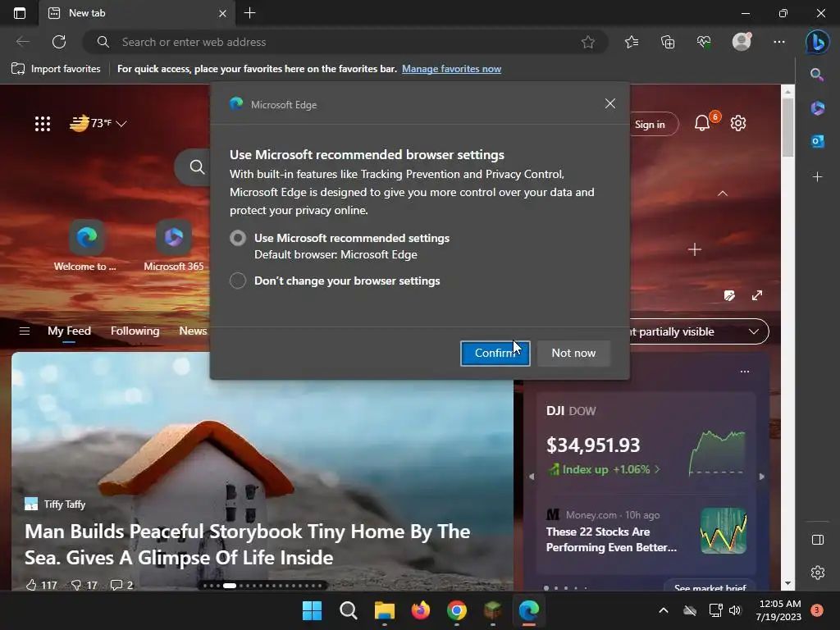This screenshot has width=840, height=630.
Task: Open a new tab with plus button
Action: click(x=249, y=13)
